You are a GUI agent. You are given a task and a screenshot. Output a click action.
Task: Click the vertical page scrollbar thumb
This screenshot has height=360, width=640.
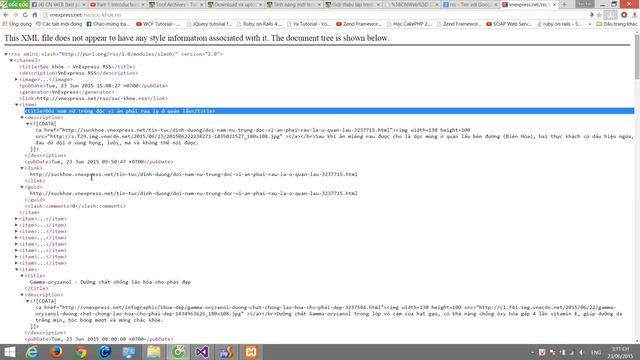point(637,57)
